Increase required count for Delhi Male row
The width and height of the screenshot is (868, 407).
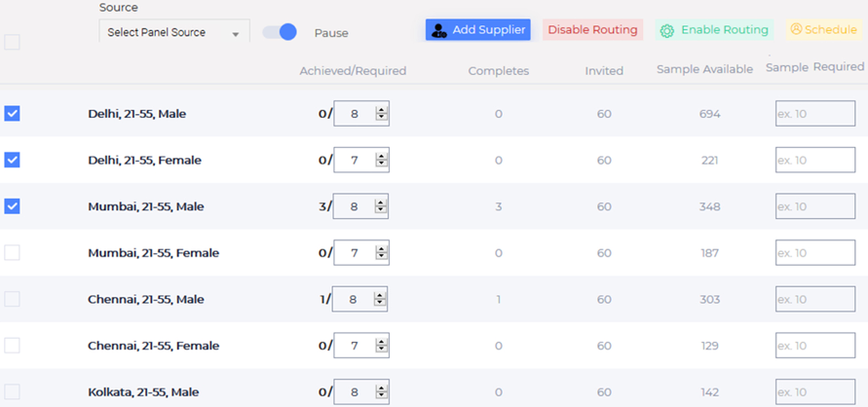click(x=381, y=109)
